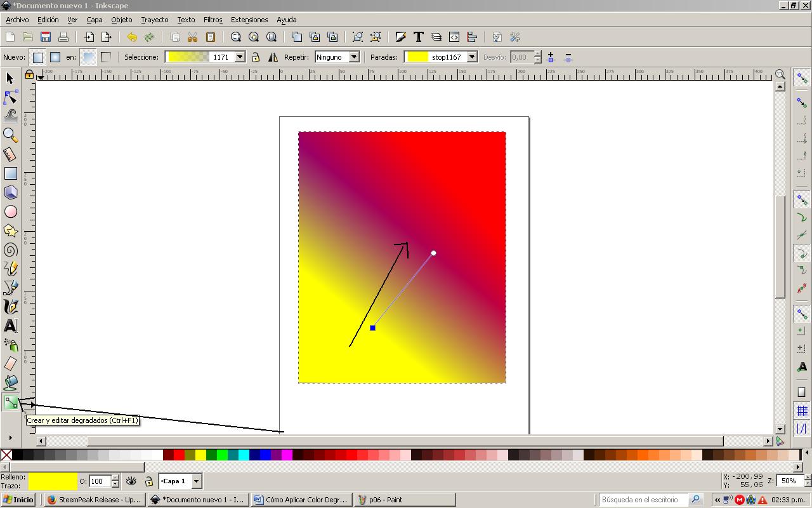Image resolution: width=812 pixels, height=508 pixels.
Task: Open the Filtros menu
Action: click(x=213, y=20)
